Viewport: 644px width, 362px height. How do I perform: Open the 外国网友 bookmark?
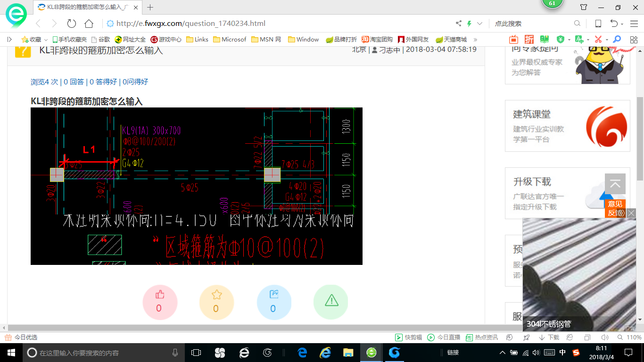(x=413, y=40)
